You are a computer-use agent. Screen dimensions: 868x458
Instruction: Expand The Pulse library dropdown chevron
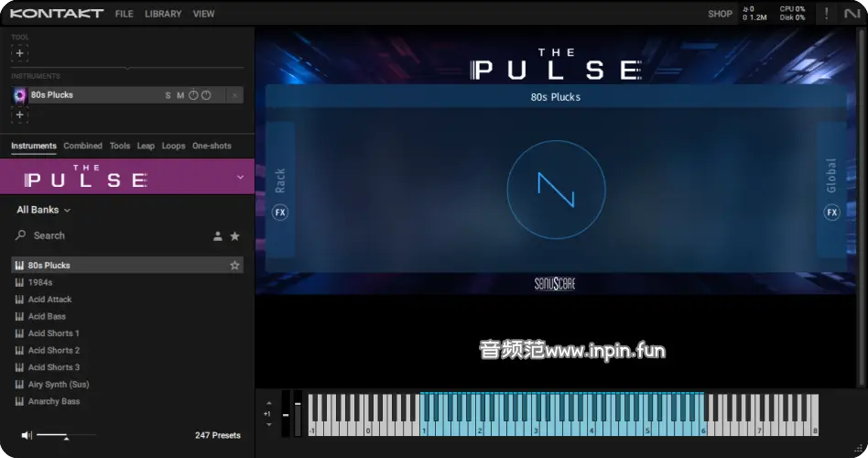tap(240, 177)
